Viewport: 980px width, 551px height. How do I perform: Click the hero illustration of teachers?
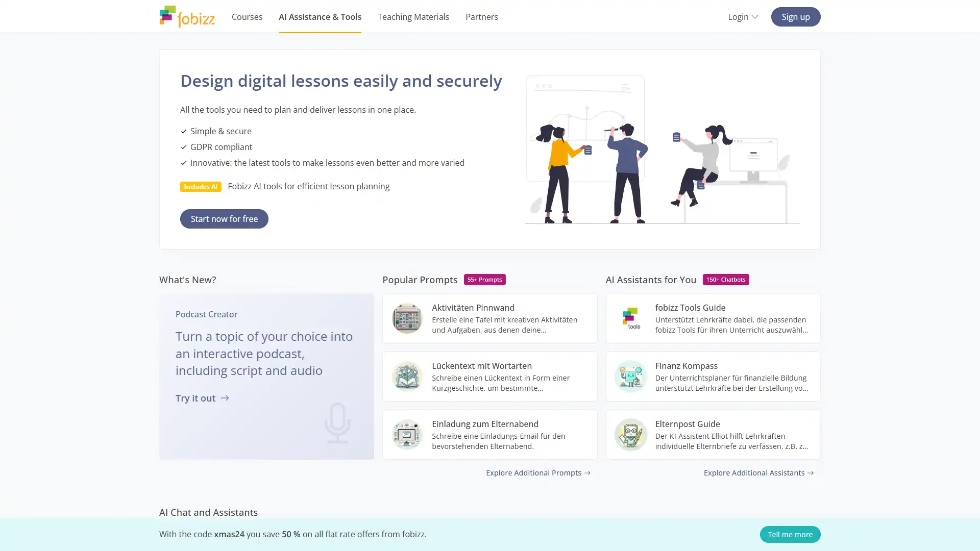[x=662, y=149]
